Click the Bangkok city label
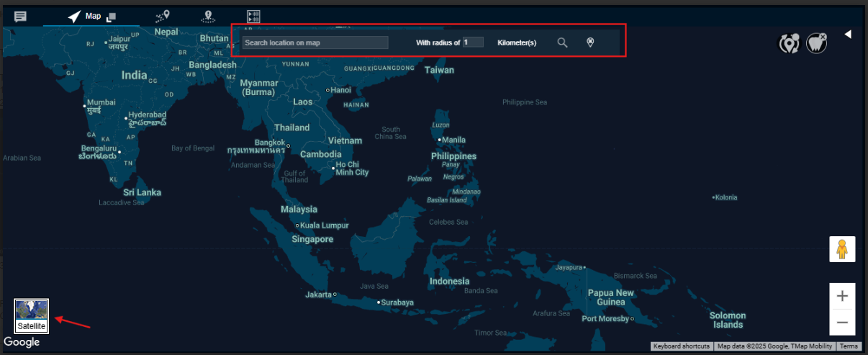The image size is (868, 355). pos(270,143)
